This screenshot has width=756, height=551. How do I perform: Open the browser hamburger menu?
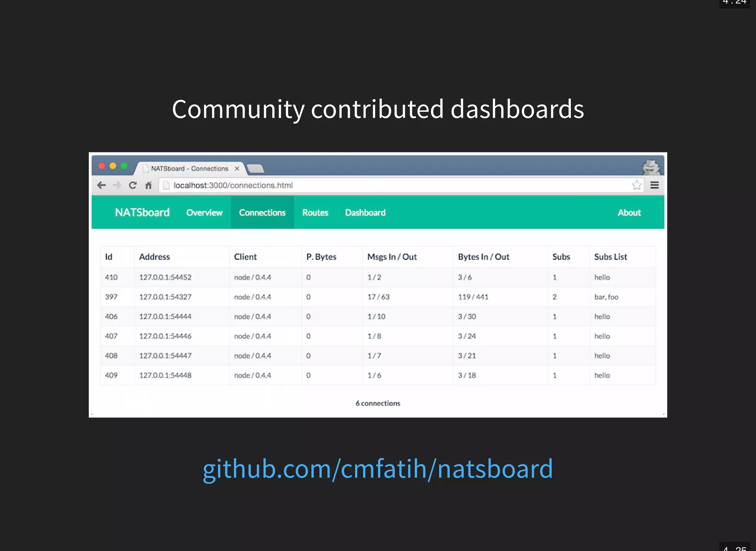pyautogui.click(x=654, y=185)
